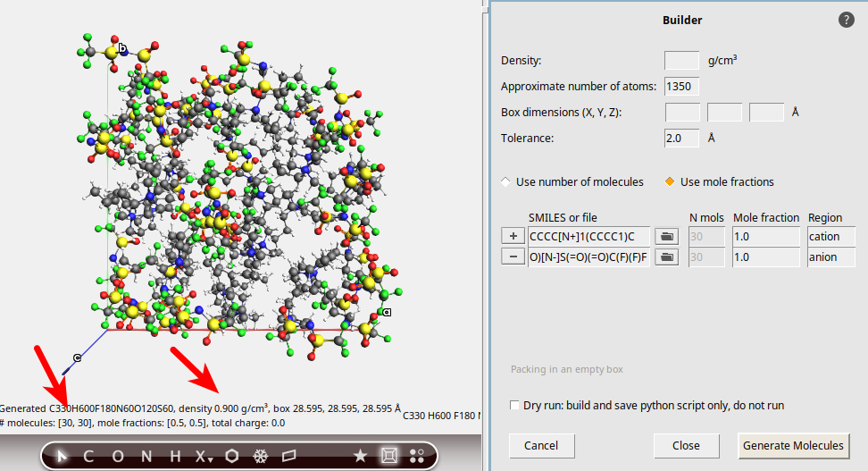Enable the Dry run checkbox

coord(514,405)
